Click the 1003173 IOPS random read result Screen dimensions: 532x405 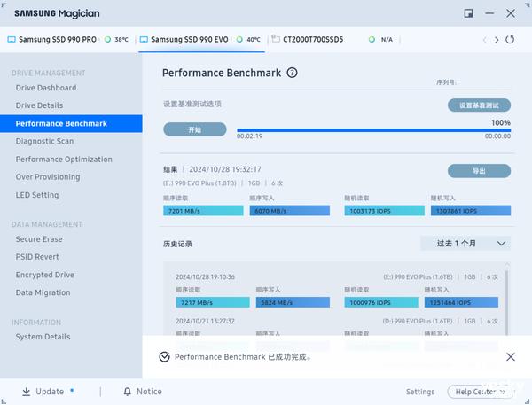pos(384,211)
